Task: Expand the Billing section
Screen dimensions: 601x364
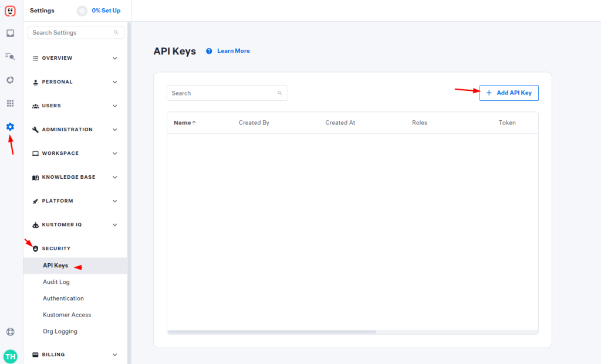Action: pyautogui.click(x=75, y=355)
